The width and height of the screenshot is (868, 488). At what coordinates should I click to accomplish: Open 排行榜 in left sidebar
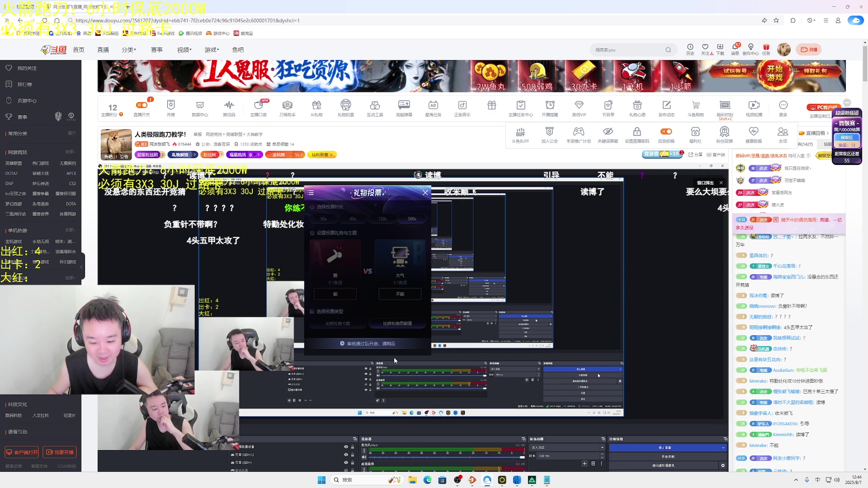pos(24,84)
